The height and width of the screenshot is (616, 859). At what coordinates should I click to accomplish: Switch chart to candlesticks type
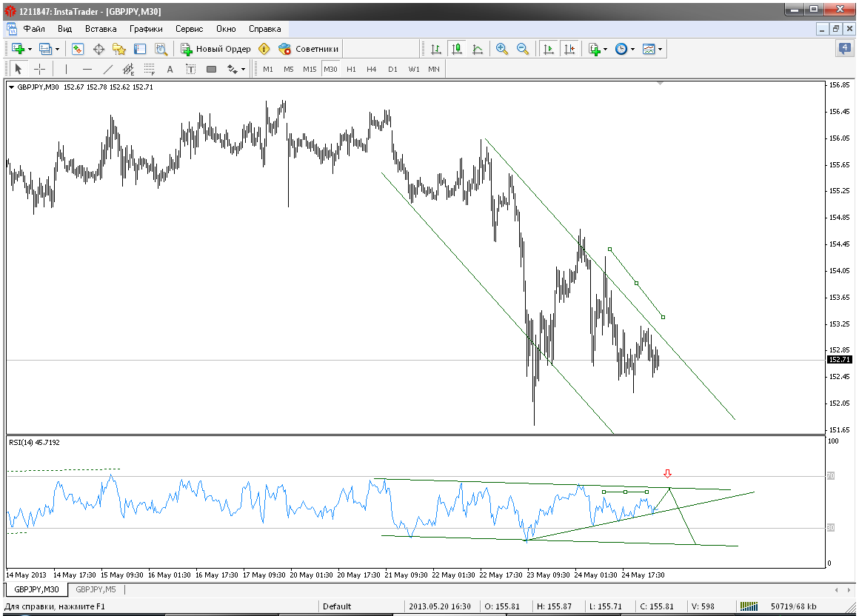click(x=457, y=50)
